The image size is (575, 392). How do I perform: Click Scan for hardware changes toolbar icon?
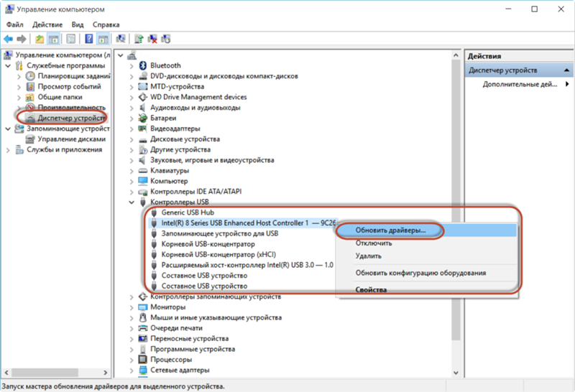(120, 39)
